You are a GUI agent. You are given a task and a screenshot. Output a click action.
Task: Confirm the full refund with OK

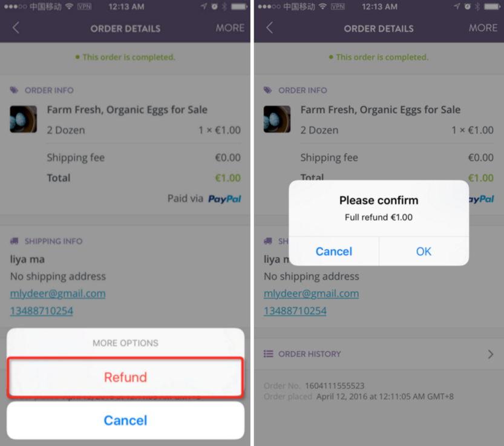point(424,252)
